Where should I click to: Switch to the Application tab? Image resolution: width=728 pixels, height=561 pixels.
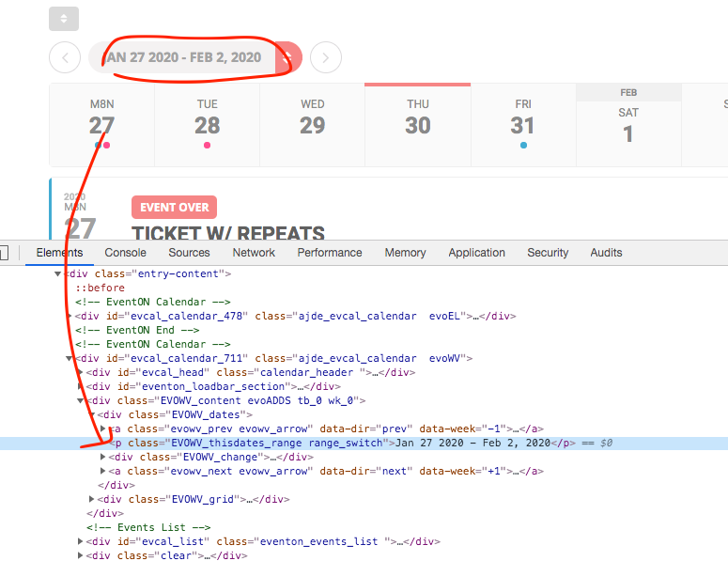point(476,253)
